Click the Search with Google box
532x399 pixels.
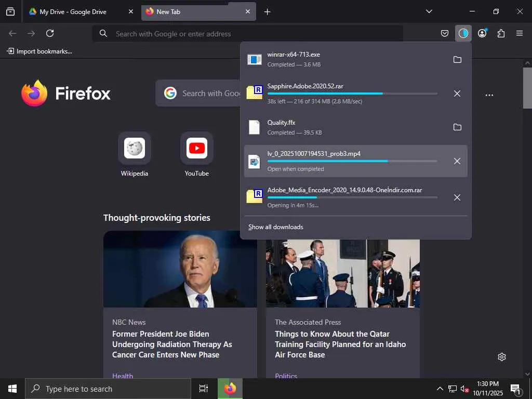pyautogui.click(x=199, y=94)
